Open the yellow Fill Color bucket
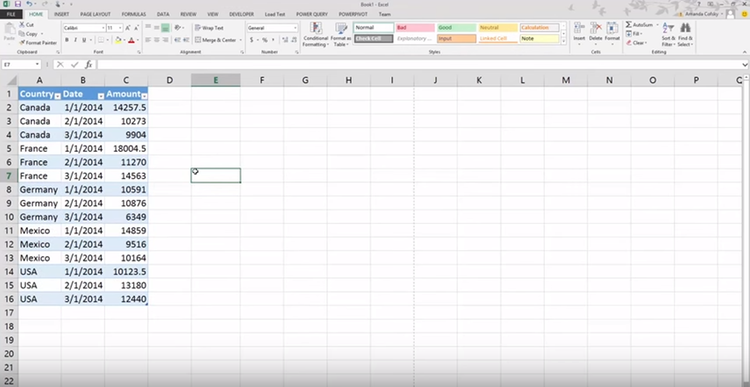 (118, 40)
